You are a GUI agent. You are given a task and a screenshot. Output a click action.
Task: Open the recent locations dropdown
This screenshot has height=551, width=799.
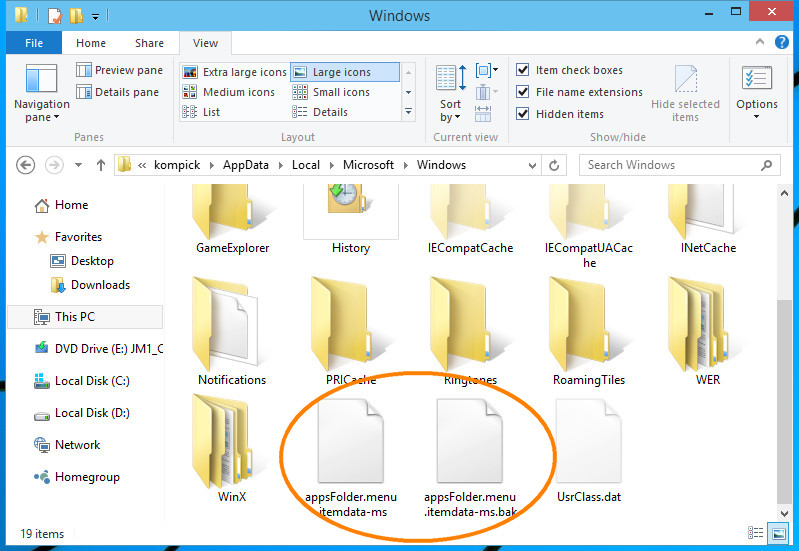[x=78, y=165]
